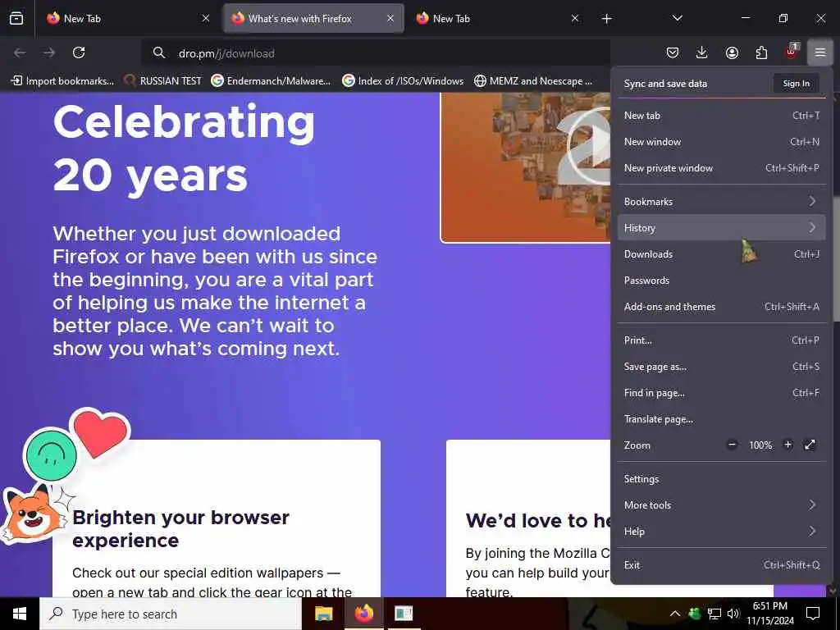840x630 pixels.
Task: Click the plus icon to open a new tab
Action: tap(606, 19)
